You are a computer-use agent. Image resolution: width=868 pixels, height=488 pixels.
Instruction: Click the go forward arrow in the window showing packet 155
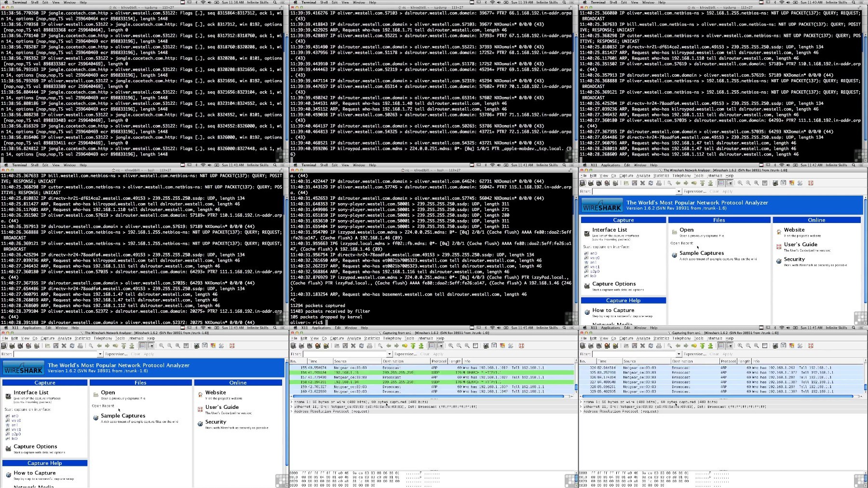pyautogui.click(x=396, y=346)
